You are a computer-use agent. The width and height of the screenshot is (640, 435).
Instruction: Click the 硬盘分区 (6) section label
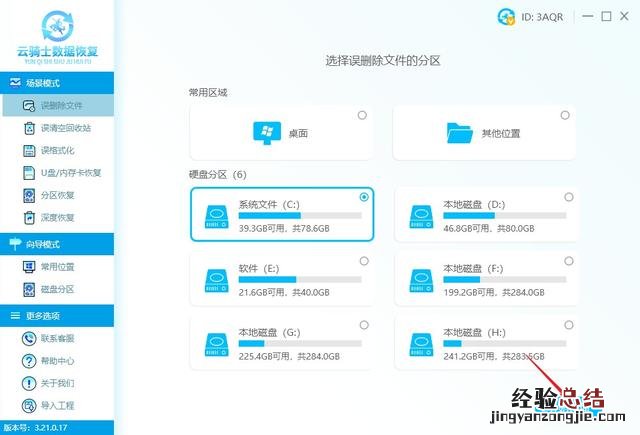click(218, 175)
